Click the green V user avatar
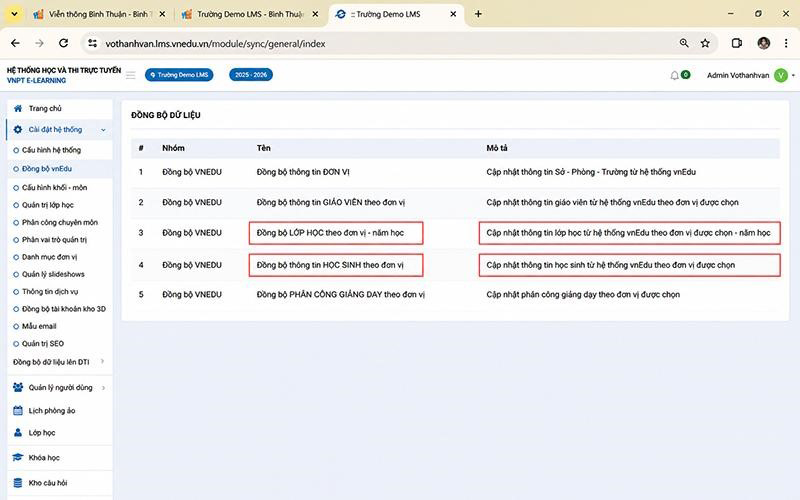 pyautogui.click(x=781, y=76)
